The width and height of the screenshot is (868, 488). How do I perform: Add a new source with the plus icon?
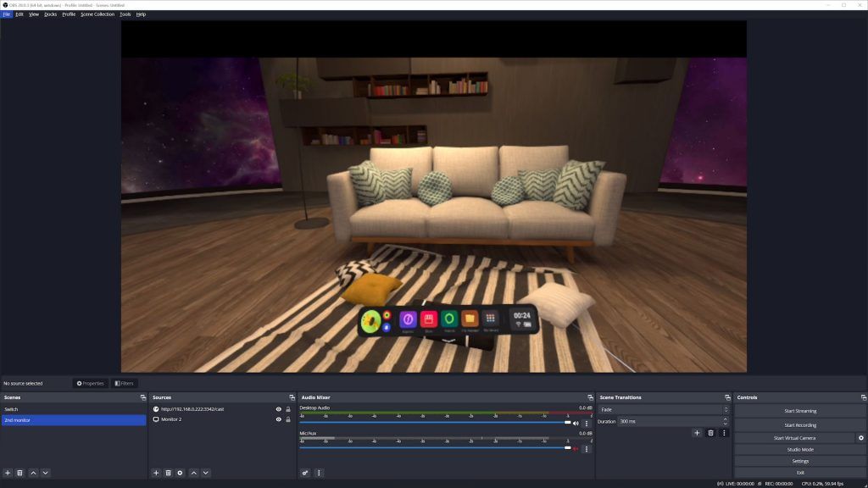point(156,473)
